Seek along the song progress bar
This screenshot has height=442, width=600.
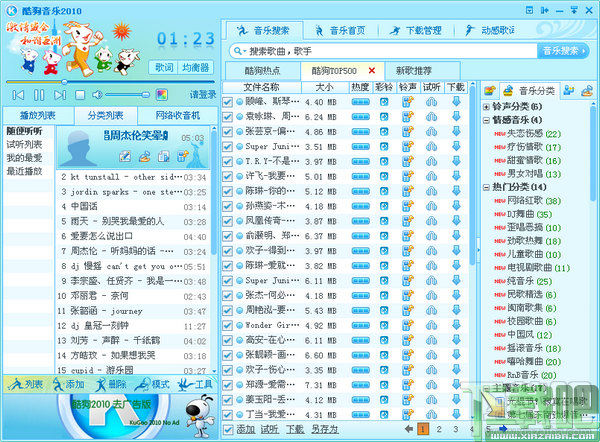click(110, 82)
